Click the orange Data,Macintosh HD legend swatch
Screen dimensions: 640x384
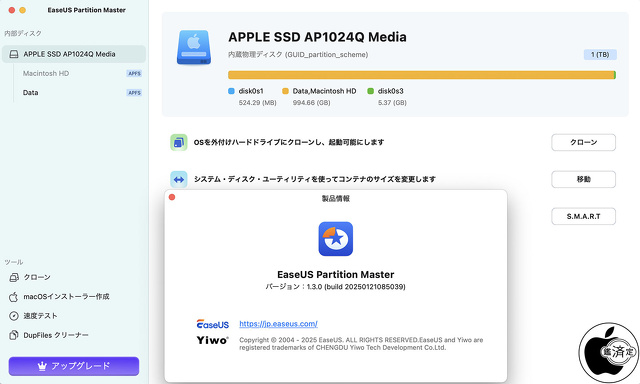pos(285,91)
